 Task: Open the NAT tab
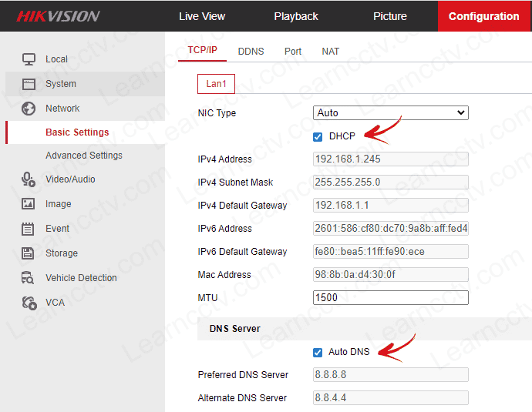(x=330, y=52)
